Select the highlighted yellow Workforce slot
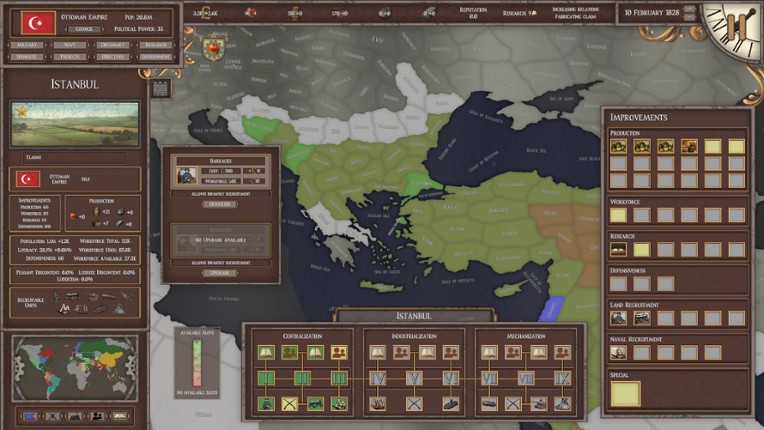The height and width of the screenshot is (430, 764). coord(619,215)
